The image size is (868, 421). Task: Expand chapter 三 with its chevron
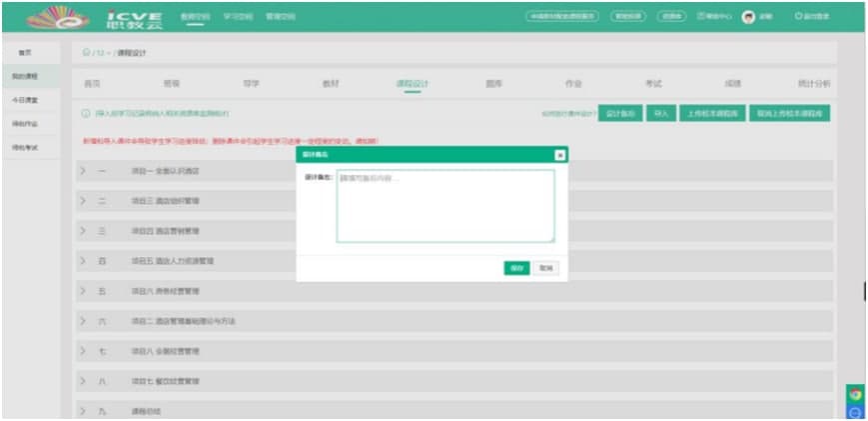[83, 231]
